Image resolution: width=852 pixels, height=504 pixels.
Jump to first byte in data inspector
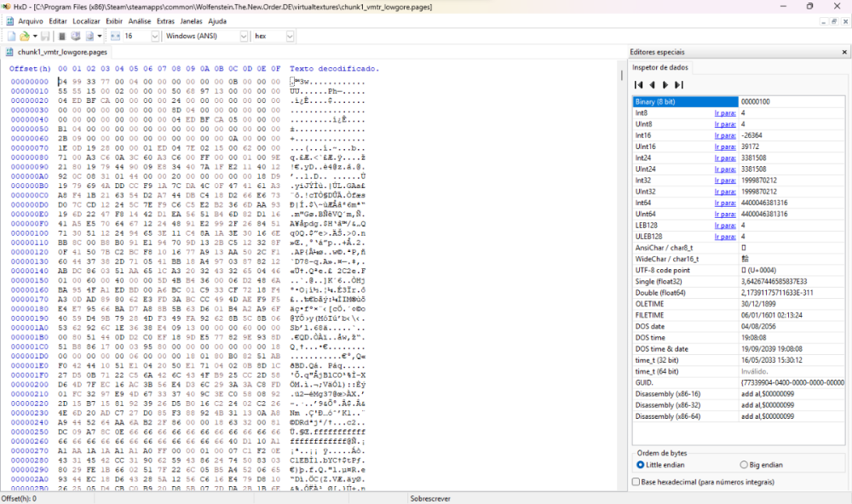[639, 84]
